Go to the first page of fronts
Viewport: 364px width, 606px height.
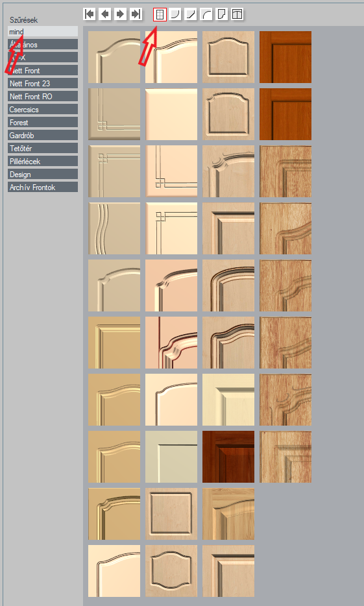point(90,14)
